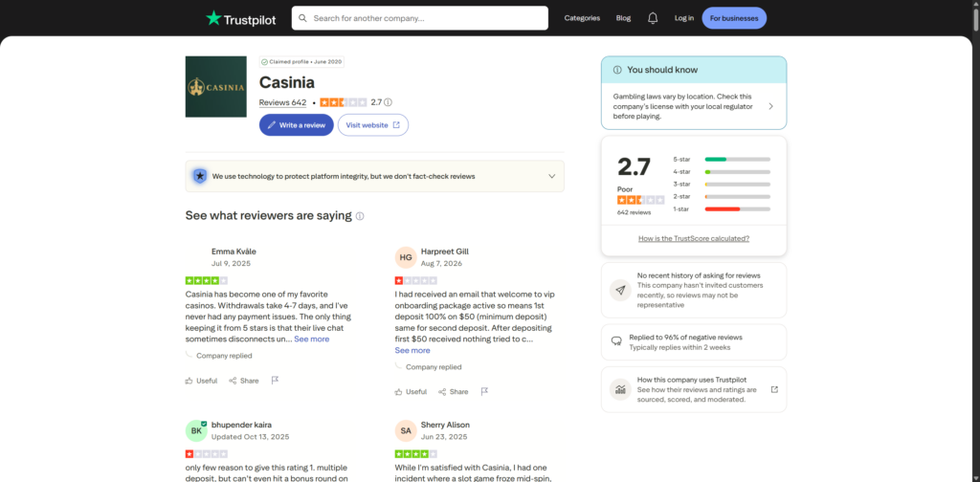The height and width of the screenshot is (482, 980).
Task: Click Log in
Action: tap(683, 18)
